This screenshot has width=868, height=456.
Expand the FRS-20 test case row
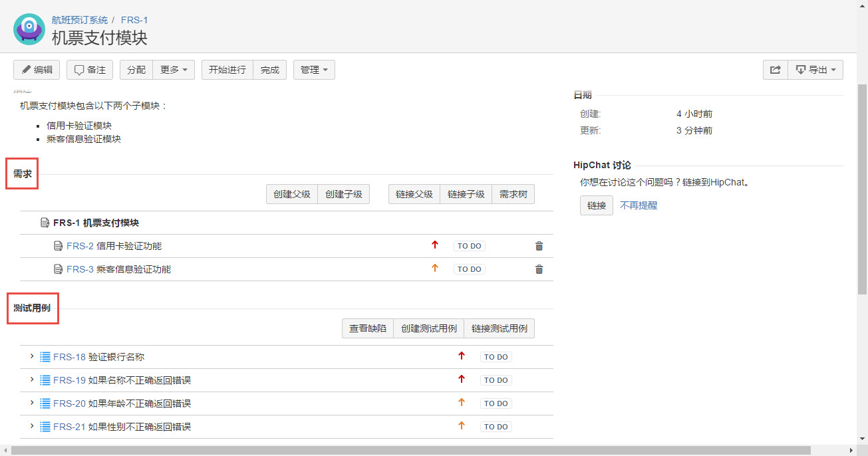pos(32,403)
